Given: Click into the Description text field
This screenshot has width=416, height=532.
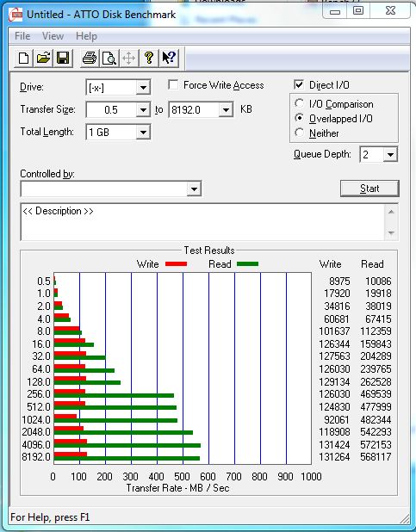Looking at the screenshot, I should coord(202,222).
